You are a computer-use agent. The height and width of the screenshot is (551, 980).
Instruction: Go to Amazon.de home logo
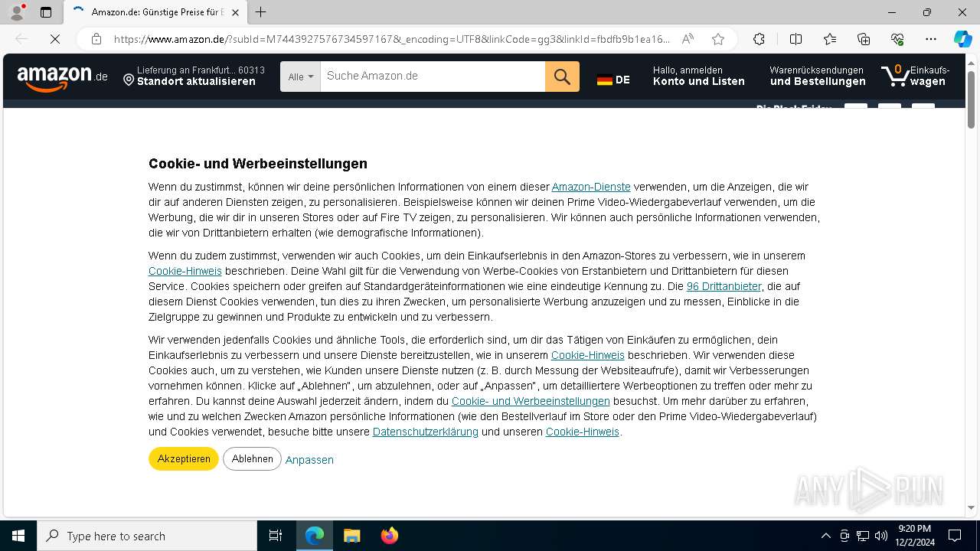coord(62,77)
